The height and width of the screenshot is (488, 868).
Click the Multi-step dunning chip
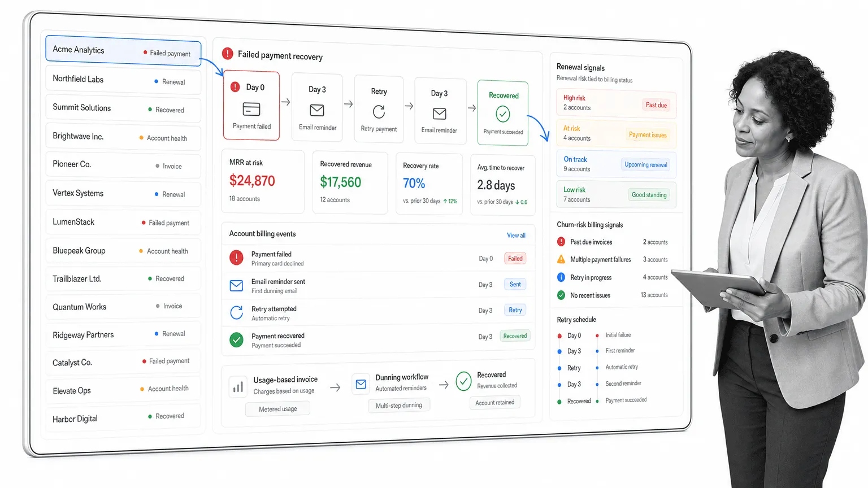(x=399, y=406)
